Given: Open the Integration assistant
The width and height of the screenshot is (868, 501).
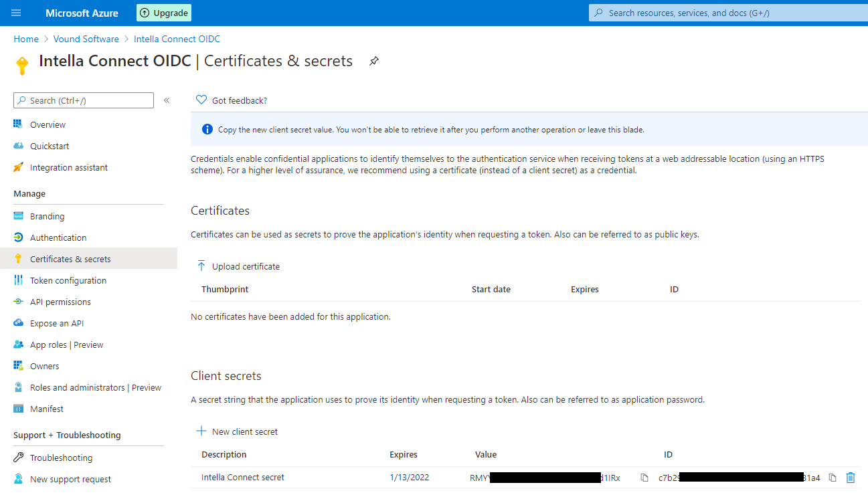Looking at the screenshot, I should [x=68, y=167].
